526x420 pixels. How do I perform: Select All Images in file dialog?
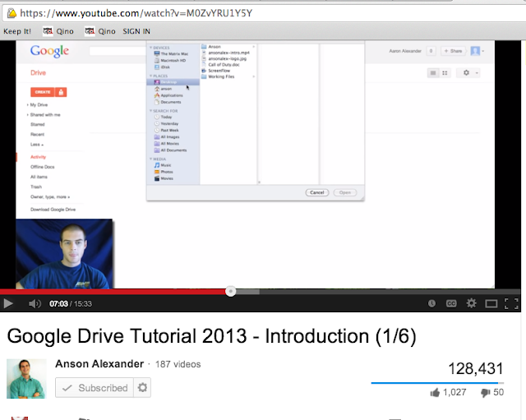coord(167,137)
